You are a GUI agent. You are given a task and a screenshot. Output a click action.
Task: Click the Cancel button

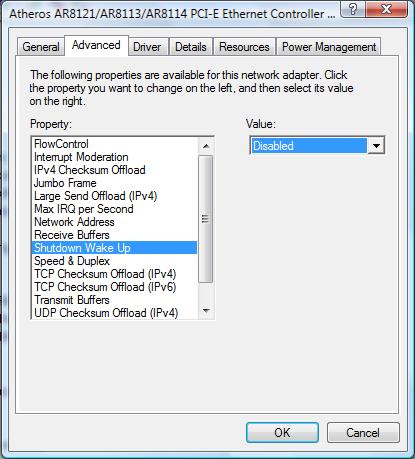coord(363,432)
